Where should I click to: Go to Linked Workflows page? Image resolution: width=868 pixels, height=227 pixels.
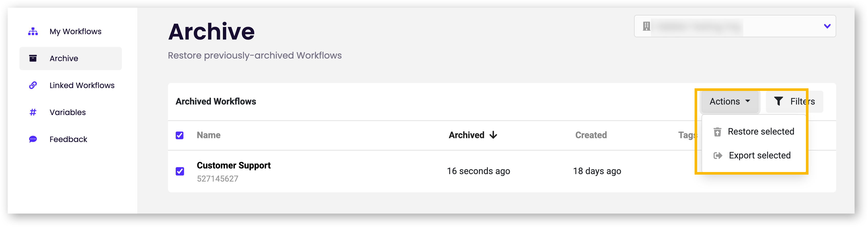(x=82, y=85)
